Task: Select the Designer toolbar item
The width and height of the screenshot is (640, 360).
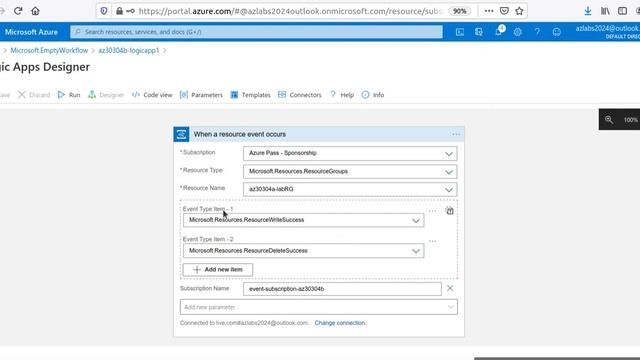Action: [106, 95]
